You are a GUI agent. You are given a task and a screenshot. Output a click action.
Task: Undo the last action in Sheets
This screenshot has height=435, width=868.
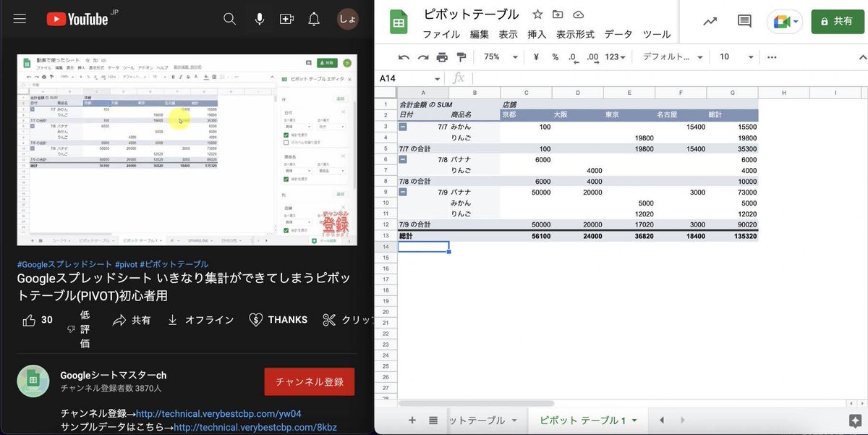coord(404,57)
